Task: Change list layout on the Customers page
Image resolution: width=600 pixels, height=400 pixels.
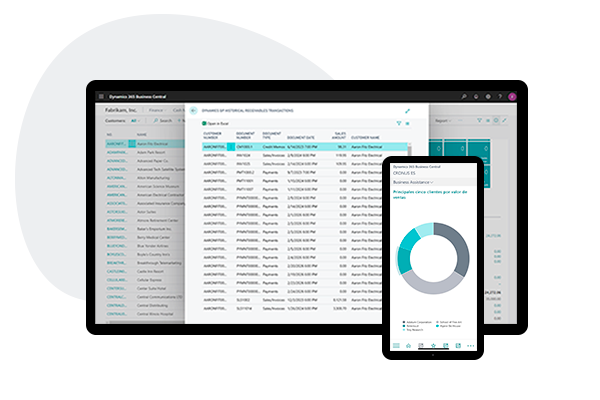Action: coord(488,120)
